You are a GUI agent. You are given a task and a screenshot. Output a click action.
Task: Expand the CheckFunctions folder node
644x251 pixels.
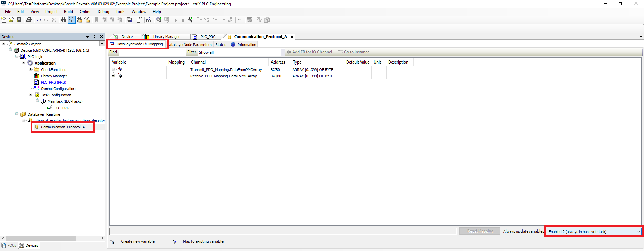(x=30, y=70)
